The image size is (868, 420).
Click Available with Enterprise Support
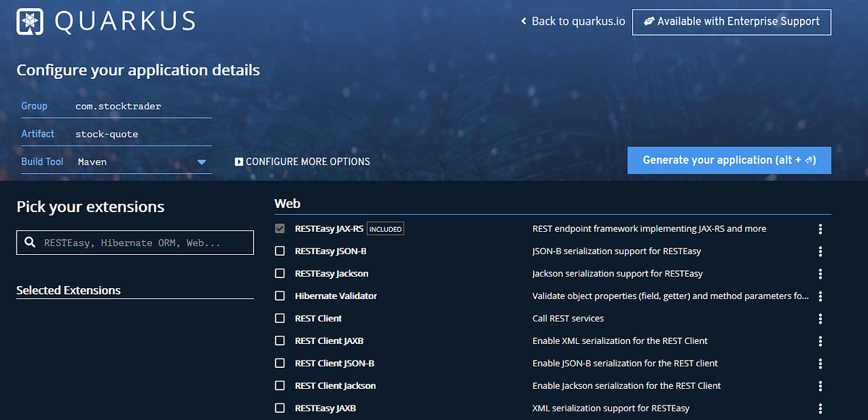(x=731, y=22)
